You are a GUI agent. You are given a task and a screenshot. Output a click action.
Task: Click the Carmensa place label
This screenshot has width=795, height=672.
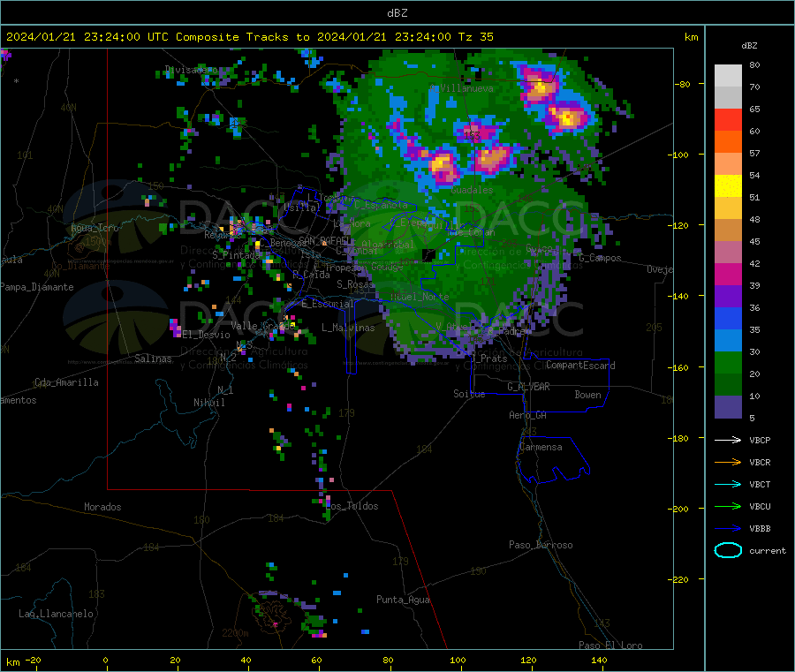(541, 447)
